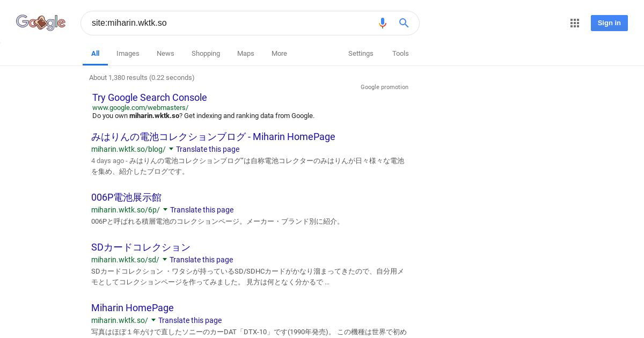Click the Google promotion label

click(384, 87)
